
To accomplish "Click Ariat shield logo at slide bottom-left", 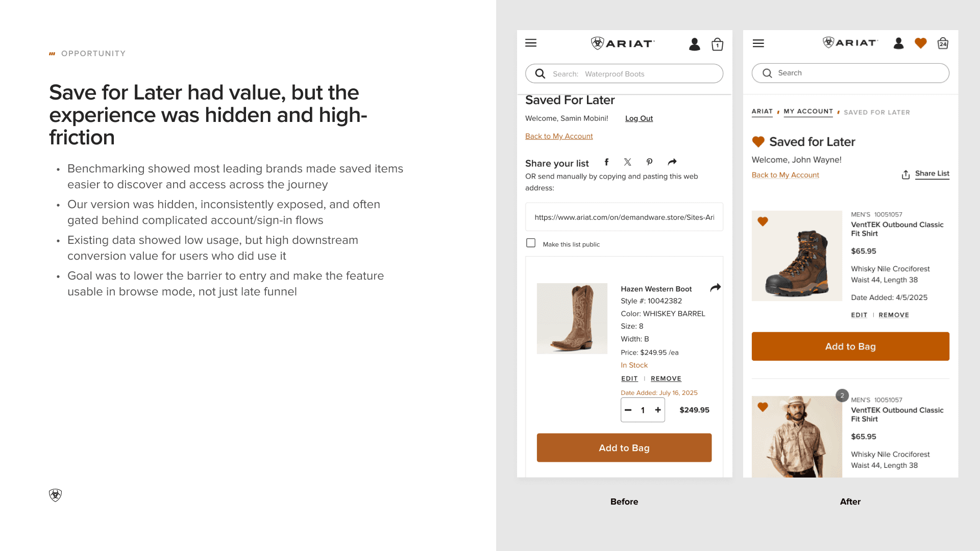I will pyautogui.click(x=55, y=495).
